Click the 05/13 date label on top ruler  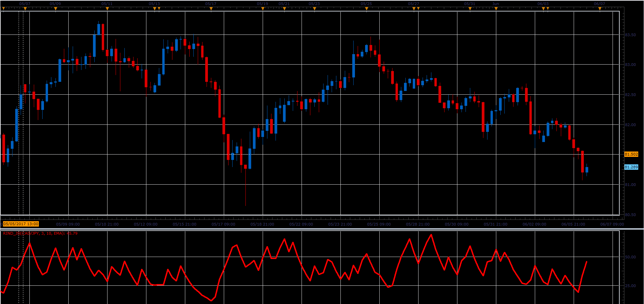[x=154, y=4]
